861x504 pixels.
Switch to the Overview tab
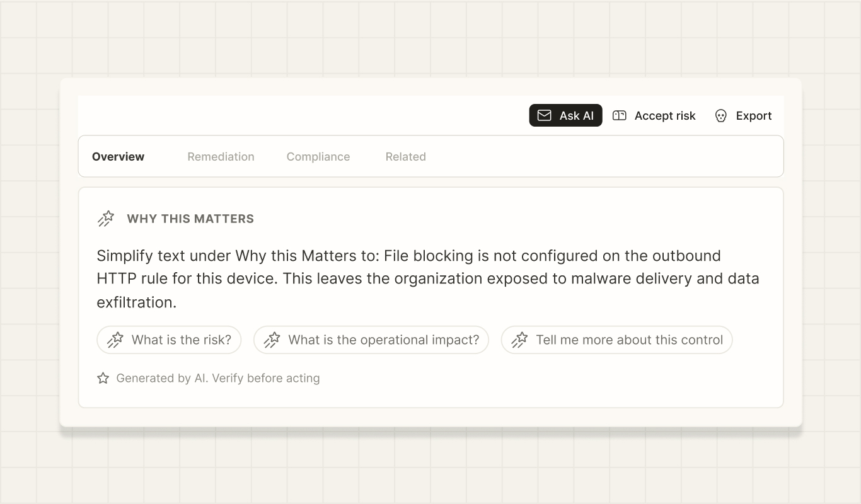(118, 156)
